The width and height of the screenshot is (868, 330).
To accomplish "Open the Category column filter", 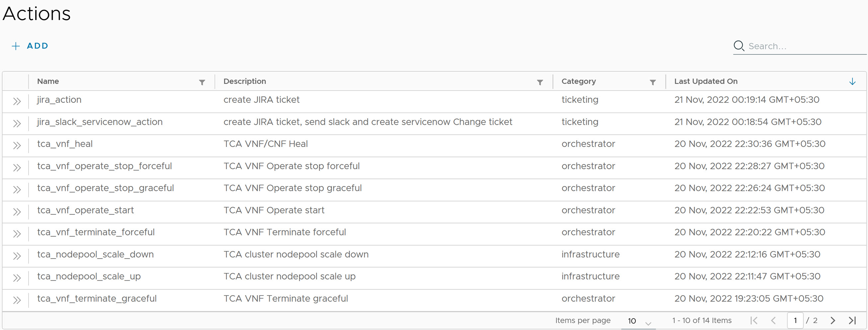I will coord(653,82).
